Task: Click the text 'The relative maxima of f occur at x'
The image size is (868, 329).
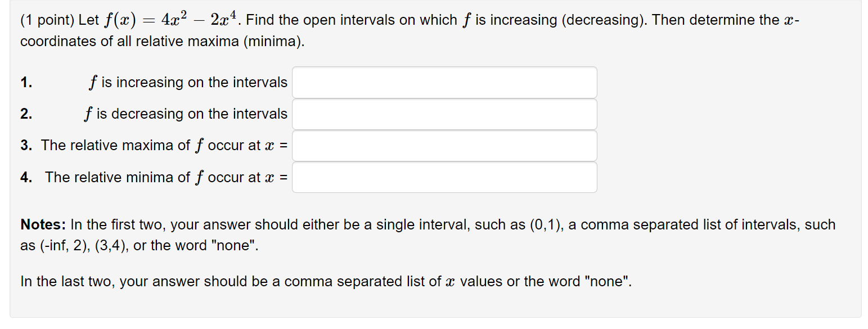Action: click(163, 146)
